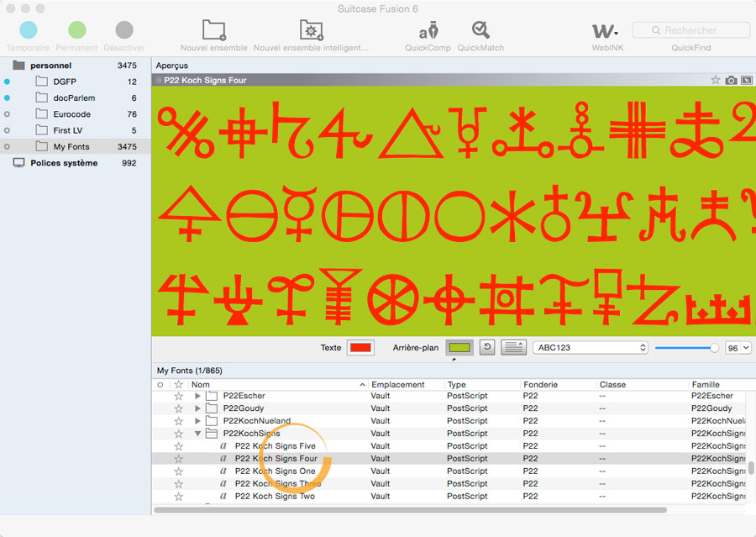Star the P22Goudy row
This screenshot has width=756, height=537.
[178, 408]
